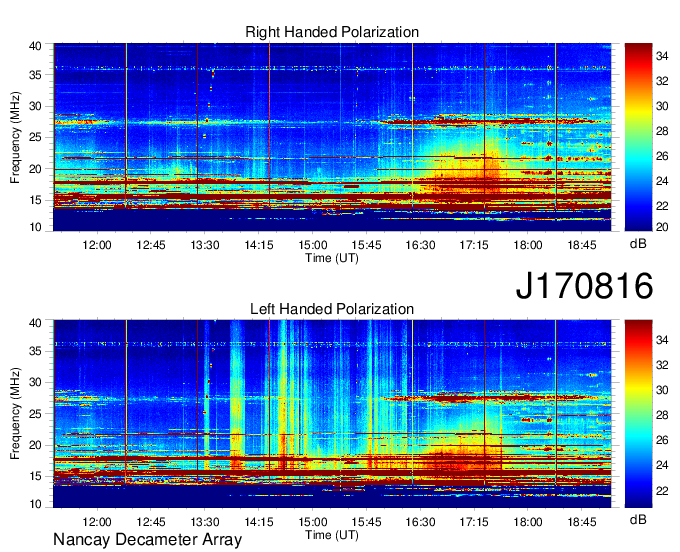This screenshot has height=552, width=680.
Task: Click the "12:00" time tick on the top plot
Action: [x=97, y=245]
